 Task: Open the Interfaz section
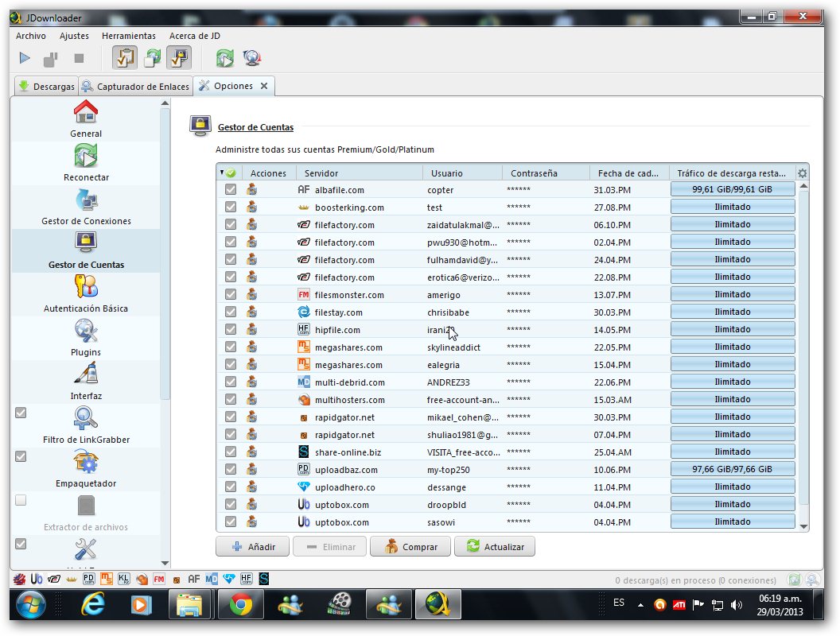tap(86, 382)
